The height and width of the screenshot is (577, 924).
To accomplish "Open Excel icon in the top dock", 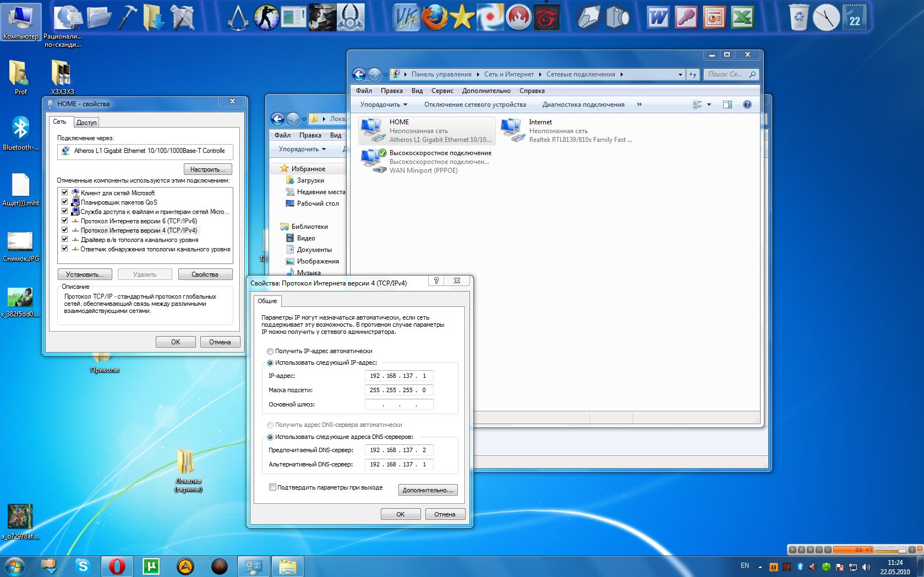I will coord(742,18).
